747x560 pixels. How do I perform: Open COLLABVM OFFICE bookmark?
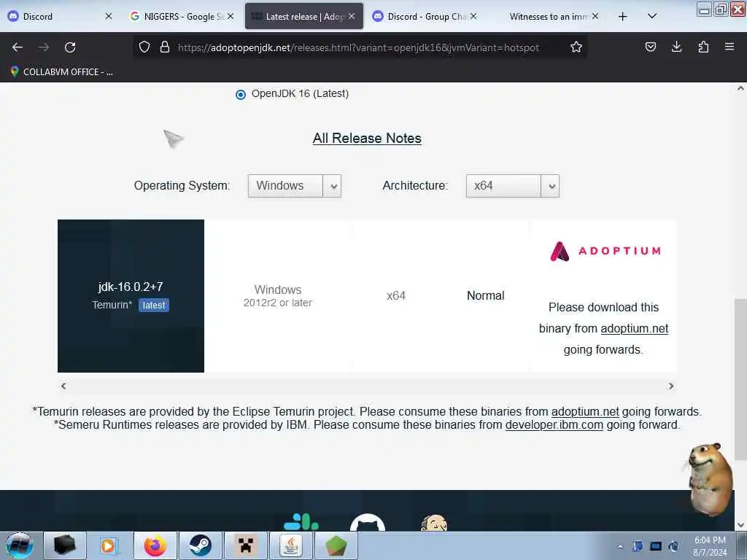click(61, 72)
